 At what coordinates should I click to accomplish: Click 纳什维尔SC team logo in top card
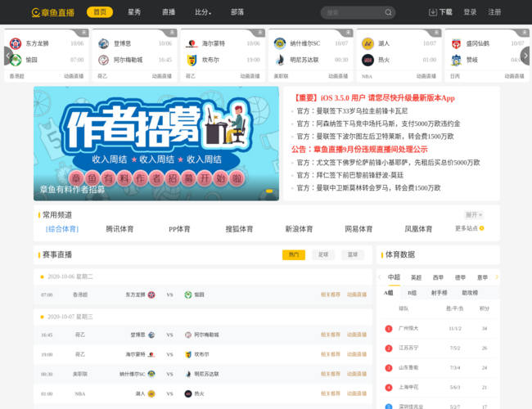(x=280, y=43)
